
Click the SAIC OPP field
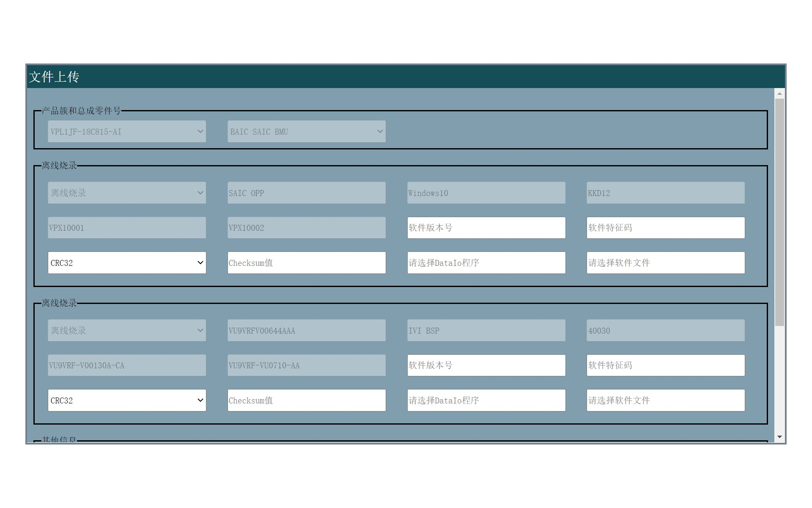[x=307, y=193]
